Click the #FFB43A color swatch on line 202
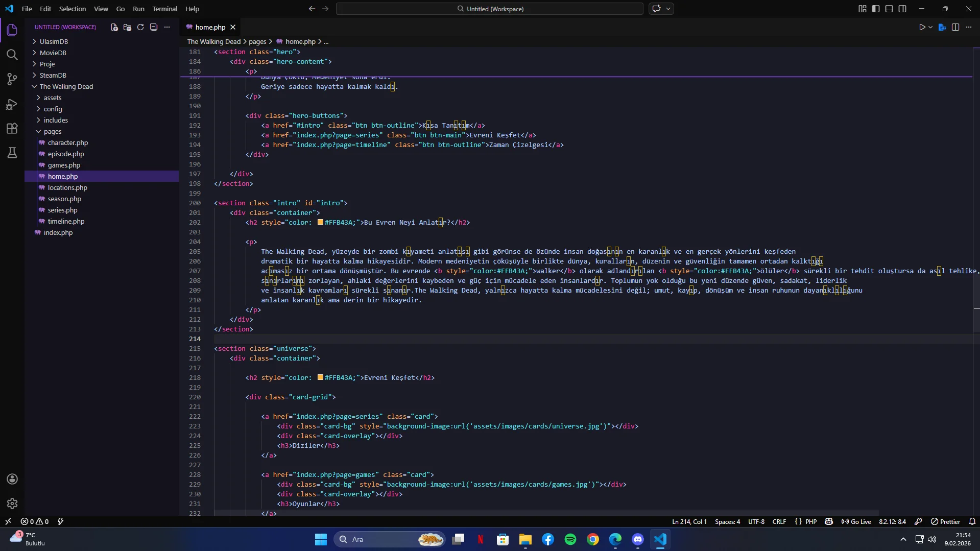 (x=320, y=222)
